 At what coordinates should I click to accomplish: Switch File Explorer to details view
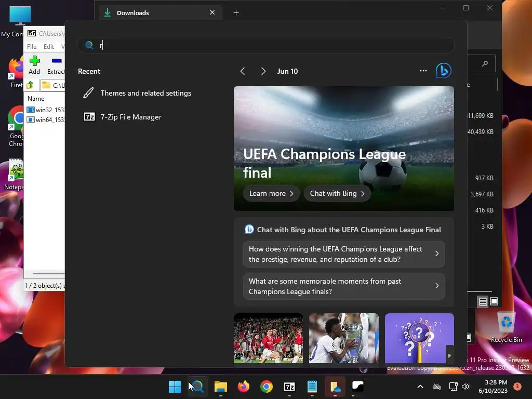point(483,301)
